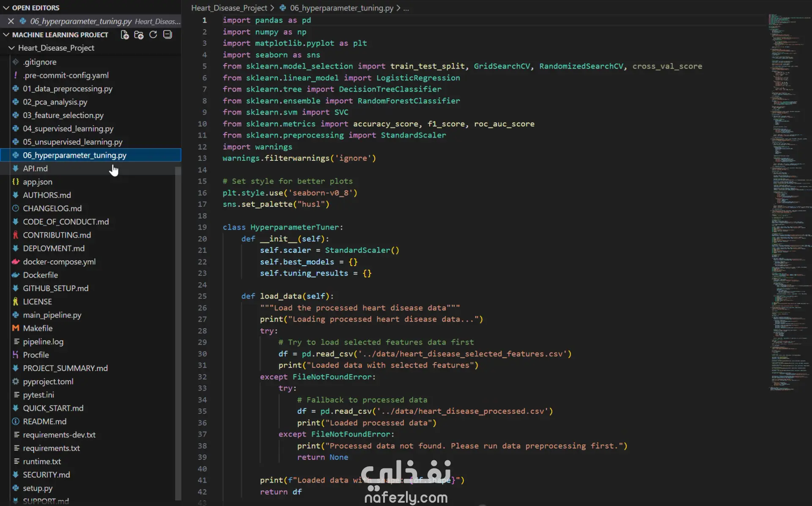Click the breadcrumb ellipsis symbol selector

406,8
